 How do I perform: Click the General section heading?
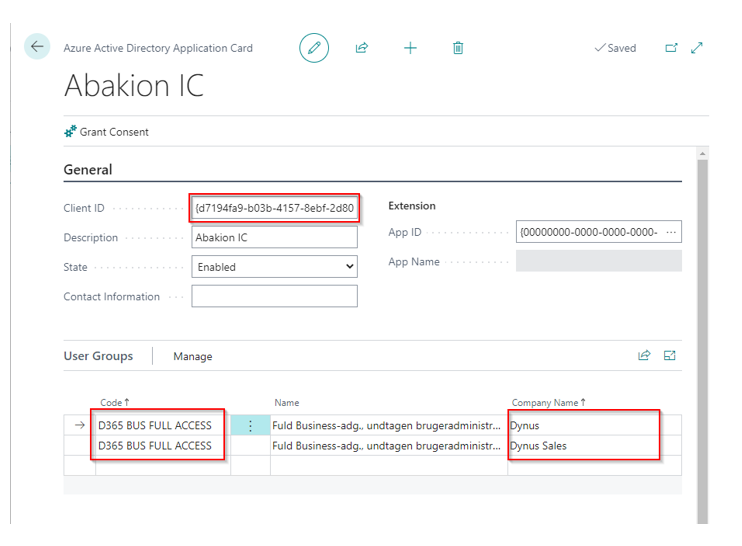pyautogui.click(x=88, y=169)
